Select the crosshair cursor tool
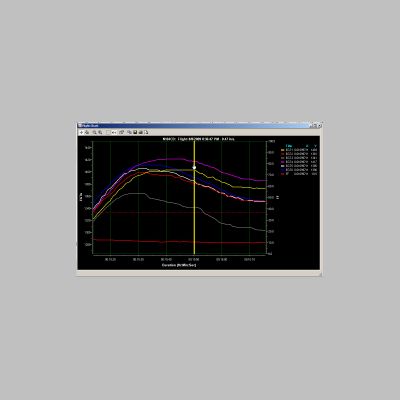Image resolution: width=400 pixels, height=400 pixels. pos(81,133)
